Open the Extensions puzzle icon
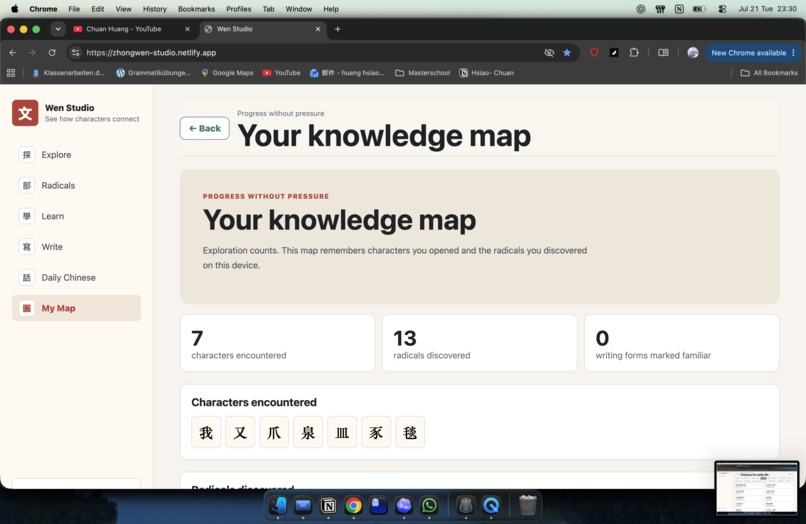Viewport: 806px width, 524px height. click(634, 52)
